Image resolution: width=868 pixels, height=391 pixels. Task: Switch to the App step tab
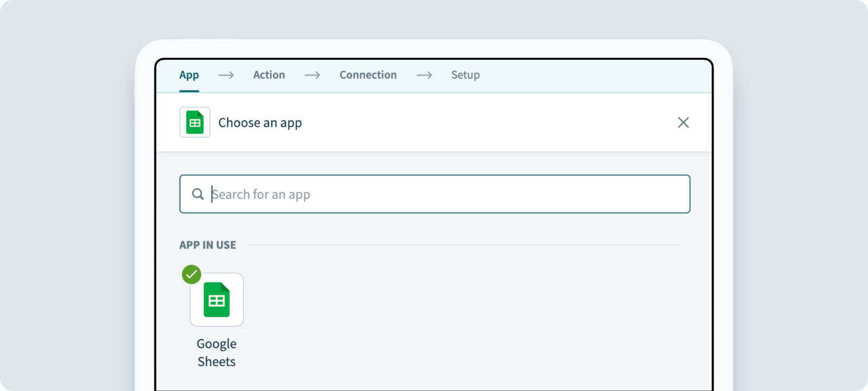tap(189, 75)
